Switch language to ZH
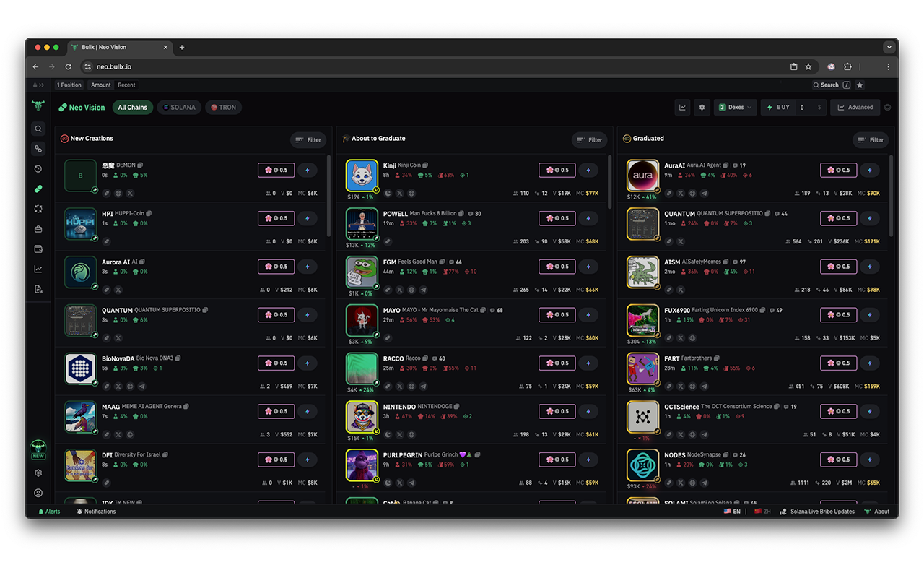 (x=763, y=511)
